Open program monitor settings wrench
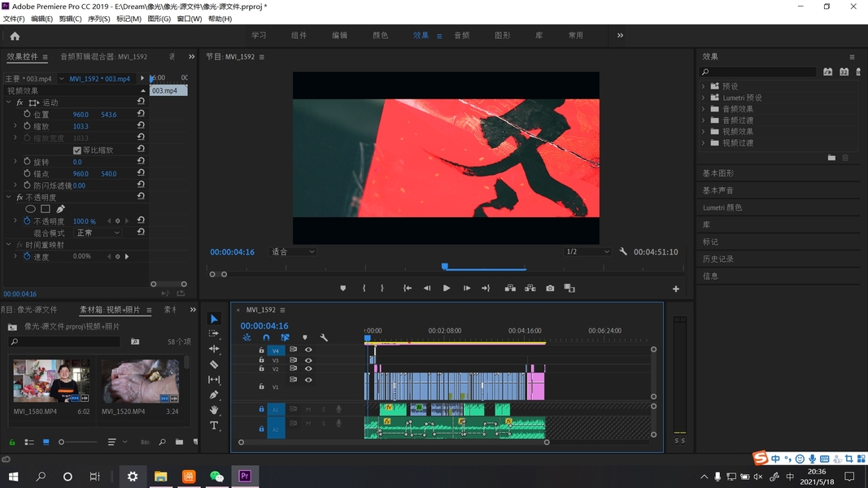The height and width of the screenshot is (488, 868). [x=623, y=252]
